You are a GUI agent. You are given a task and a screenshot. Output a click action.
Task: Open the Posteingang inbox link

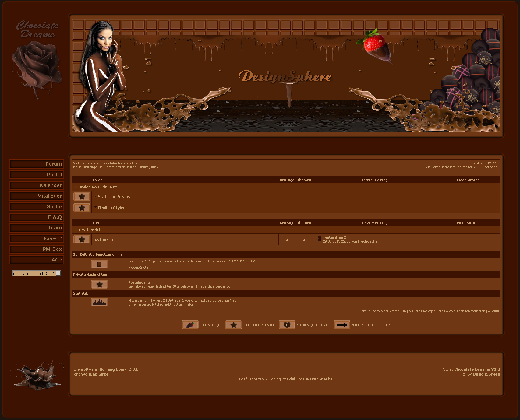pos(139,282)
